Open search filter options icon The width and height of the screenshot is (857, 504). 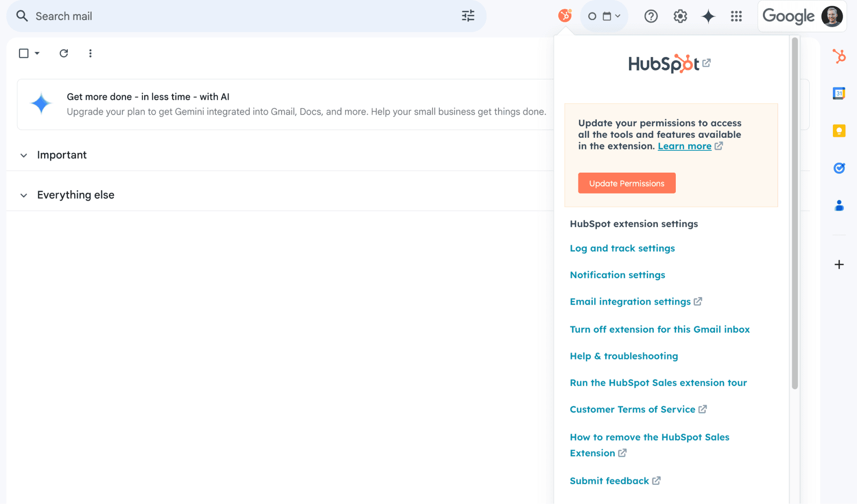coord(468,16)
